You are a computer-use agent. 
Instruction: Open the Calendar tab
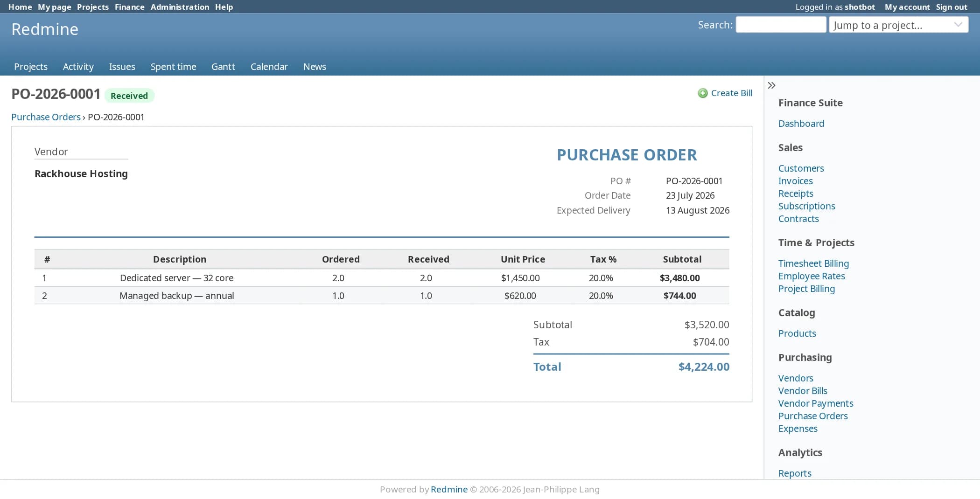pos(269,67)
